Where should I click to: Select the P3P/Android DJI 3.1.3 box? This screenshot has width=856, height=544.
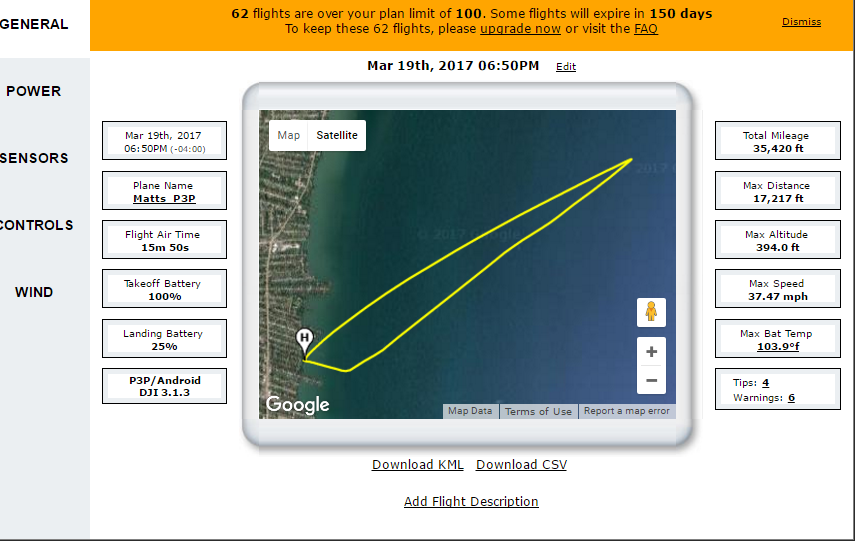point(164,386)
